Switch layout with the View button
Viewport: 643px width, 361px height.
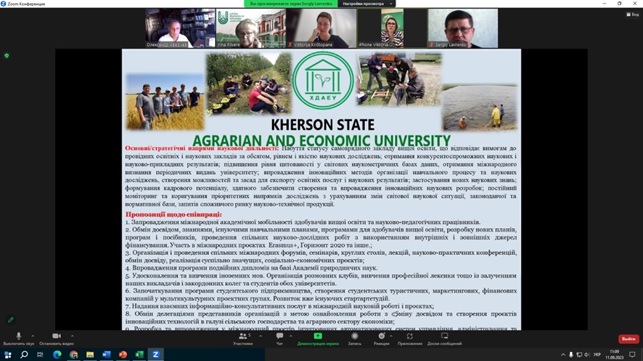coord(633,14)
